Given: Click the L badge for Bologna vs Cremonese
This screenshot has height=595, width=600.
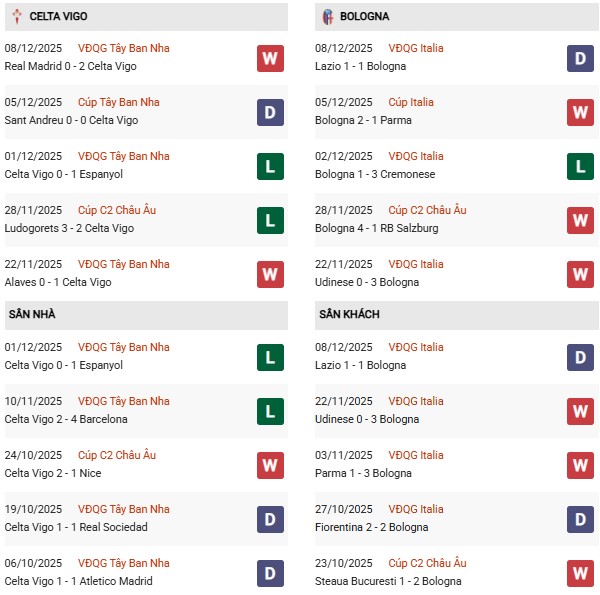Looking at the screenshot, I should point(581,166).
